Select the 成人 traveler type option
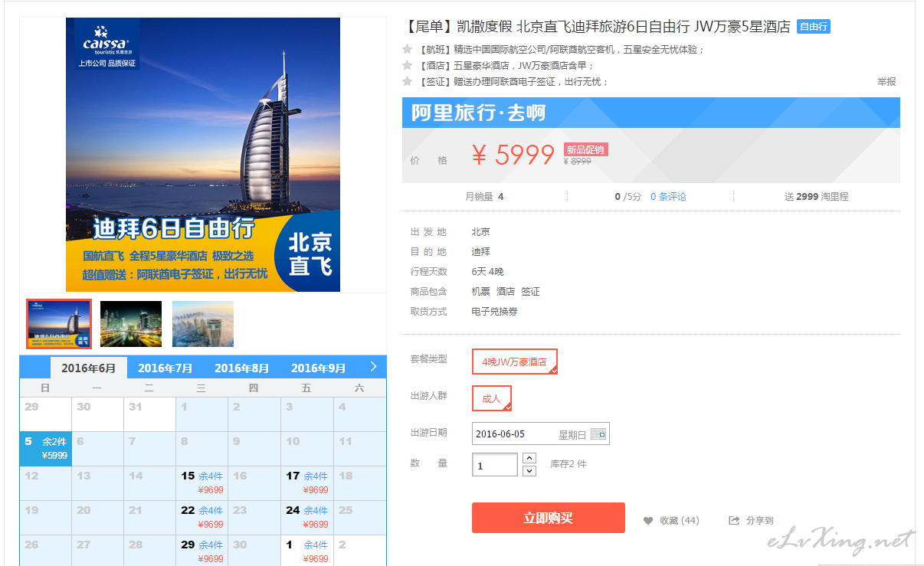The image size is (924, 566). click(x=492, y=398)
